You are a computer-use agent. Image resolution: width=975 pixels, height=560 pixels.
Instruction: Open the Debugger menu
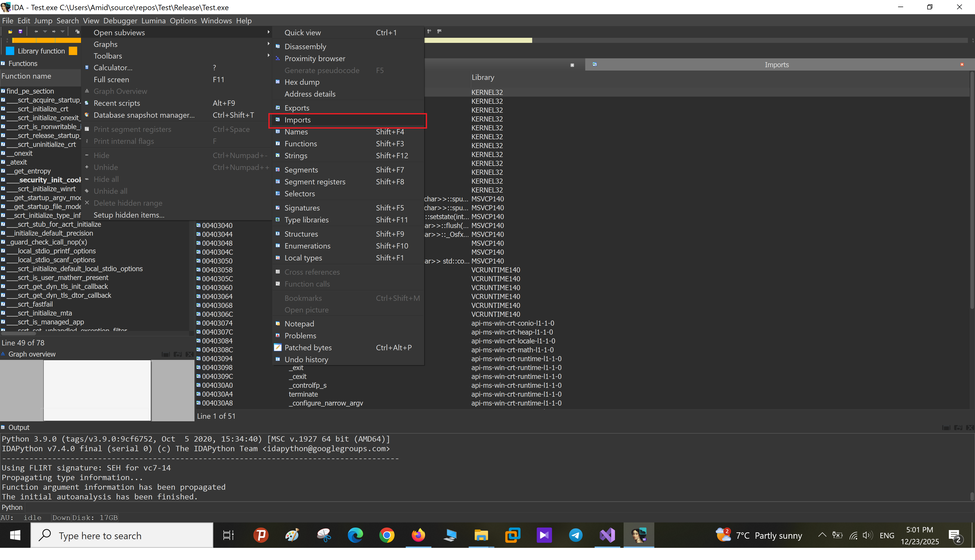point(120,21)
